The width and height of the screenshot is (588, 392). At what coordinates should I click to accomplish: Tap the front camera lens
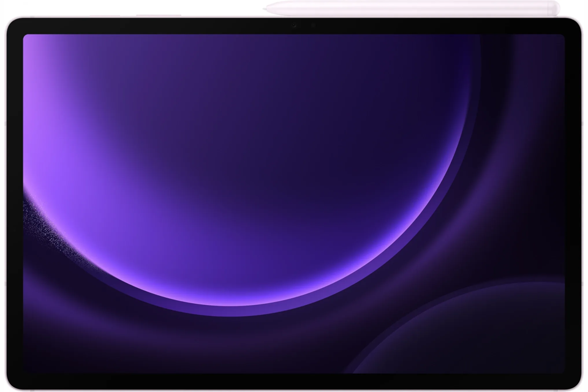click(295, 26)
